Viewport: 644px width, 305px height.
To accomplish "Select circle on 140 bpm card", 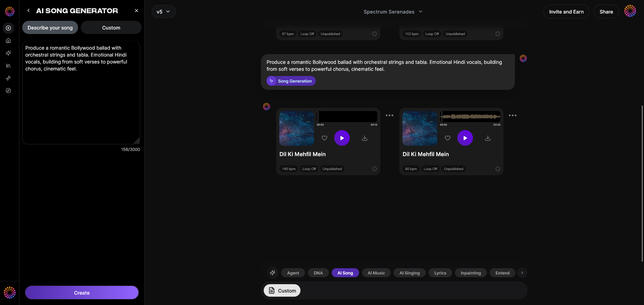I will [x=374, y=169].
